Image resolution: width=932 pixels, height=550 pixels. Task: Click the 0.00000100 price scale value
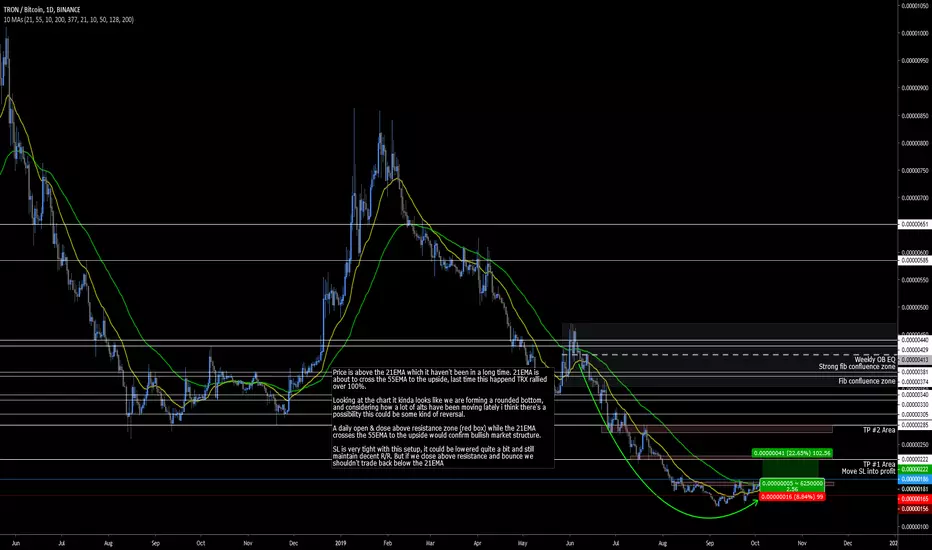tap(915, 527)
